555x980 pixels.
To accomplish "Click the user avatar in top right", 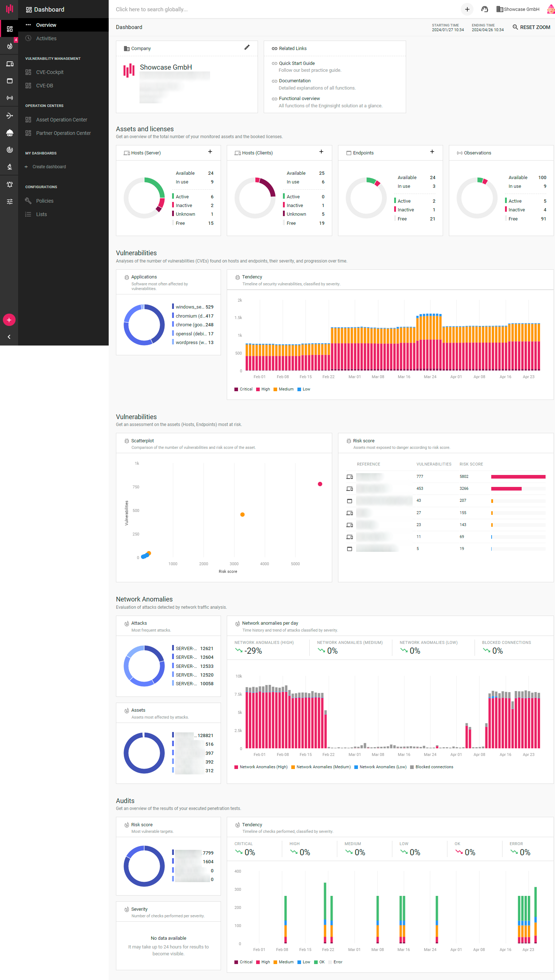I will pyautogui.click(x=551, y=9).
